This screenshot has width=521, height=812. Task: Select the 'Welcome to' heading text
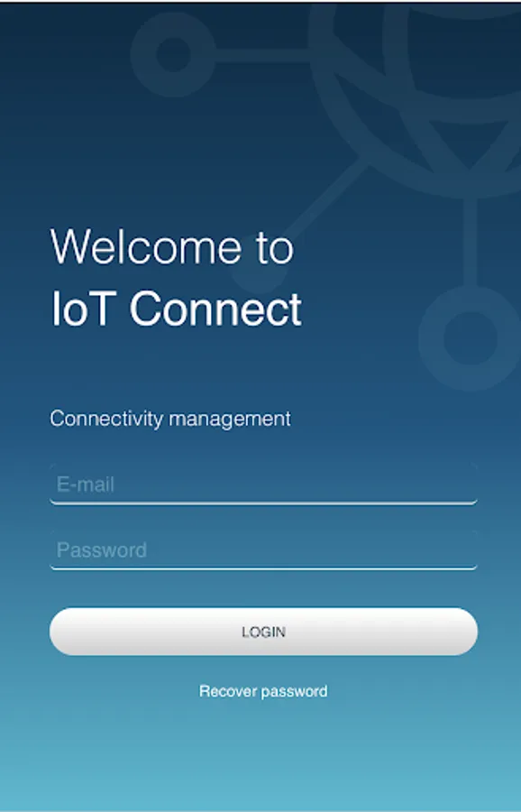[x=172, y=246]
